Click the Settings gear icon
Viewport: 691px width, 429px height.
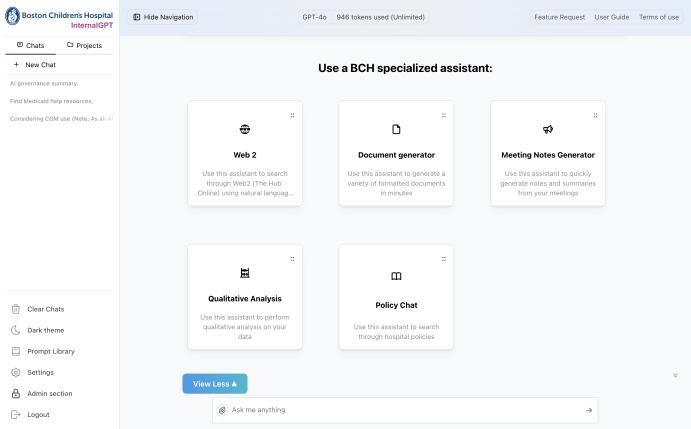coord(16,373)
